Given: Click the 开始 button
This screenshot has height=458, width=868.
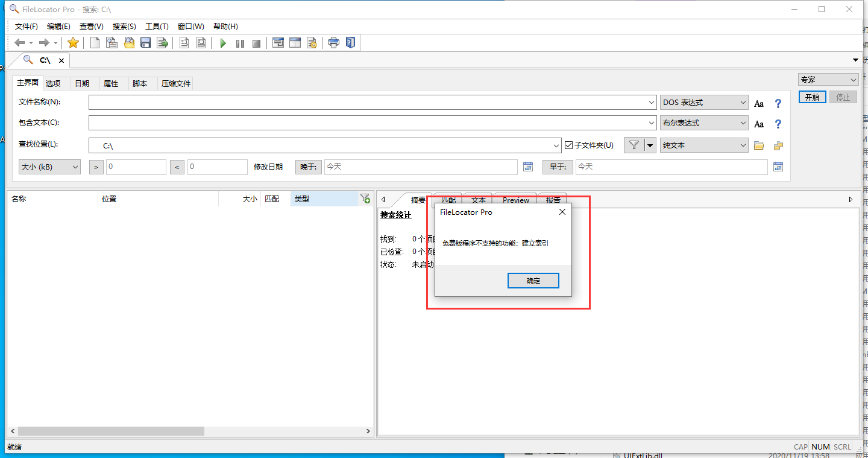Looking at the screenshot, I should pos(813,97).
